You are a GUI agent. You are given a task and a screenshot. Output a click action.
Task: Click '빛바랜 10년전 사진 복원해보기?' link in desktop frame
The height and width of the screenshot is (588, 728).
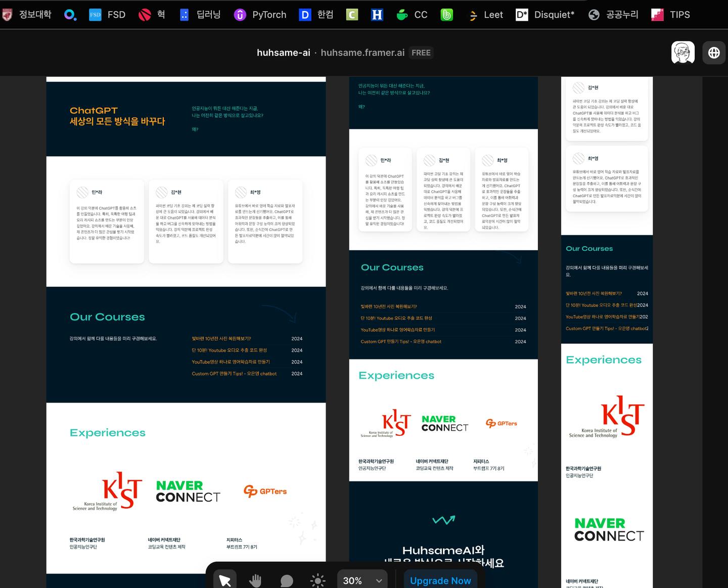[221, 339]
